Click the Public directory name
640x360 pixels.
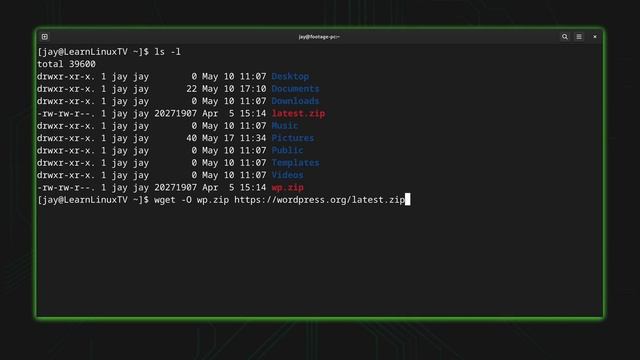(x=287, y=150)
